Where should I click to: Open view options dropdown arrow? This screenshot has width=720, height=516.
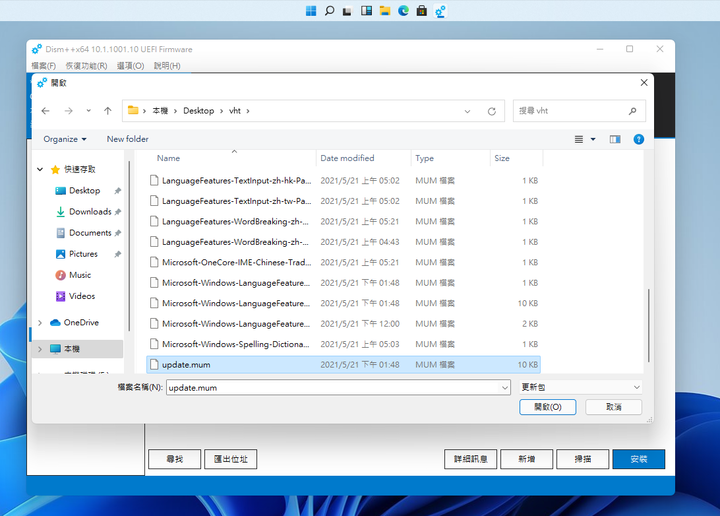pos(593,139)
